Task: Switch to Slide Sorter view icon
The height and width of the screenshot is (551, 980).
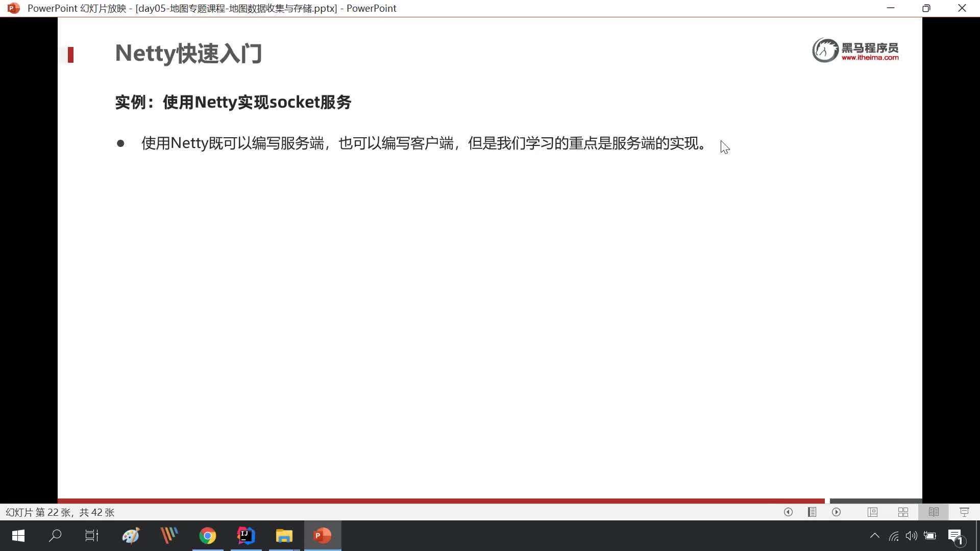Action: (903, 512)
